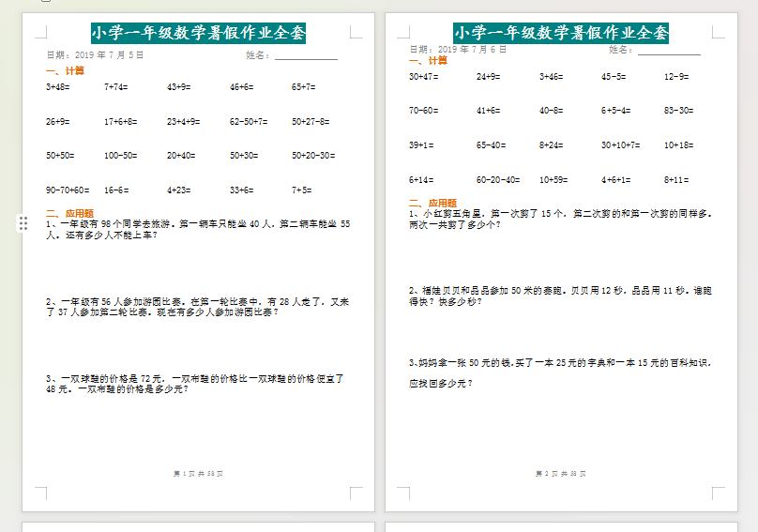Click the '二、应用题' heading on the second page
Screen dimensions: 758x532
(432, 203)
